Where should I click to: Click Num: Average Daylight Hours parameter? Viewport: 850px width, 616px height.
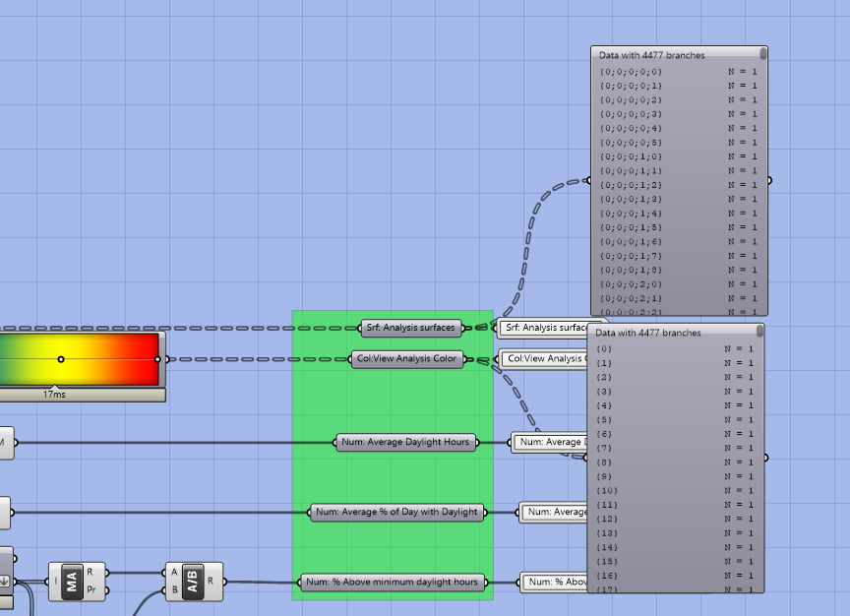click(405, 442)
